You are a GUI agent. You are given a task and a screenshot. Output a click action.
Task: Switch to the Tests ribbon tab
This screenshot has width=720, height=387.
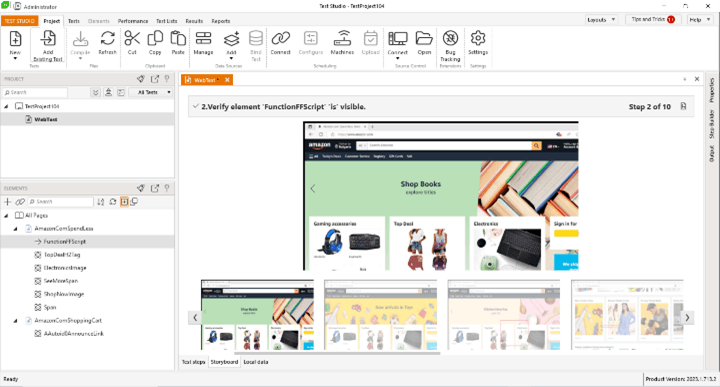(x=73, y=21)
